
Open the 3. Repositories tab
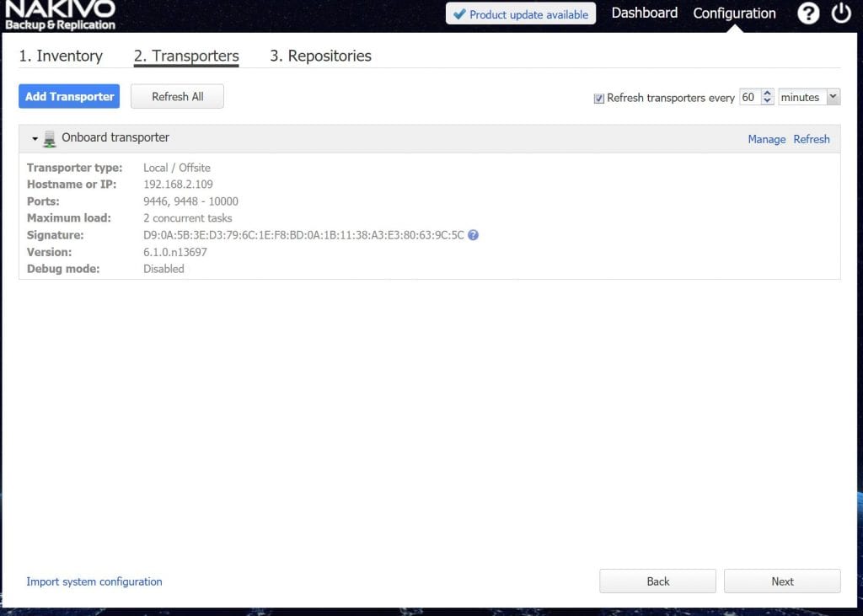(320, 56)
